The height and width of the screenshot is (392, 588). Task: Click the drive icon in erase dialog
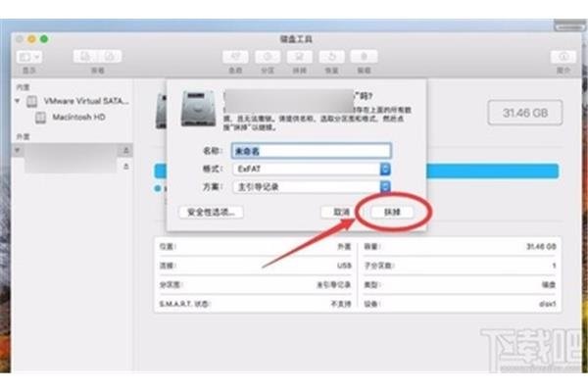(x=198, y=109)
